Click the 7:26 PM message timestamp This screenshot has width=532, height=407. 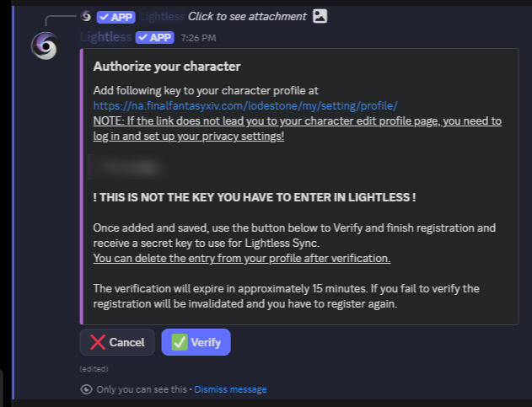198,38
